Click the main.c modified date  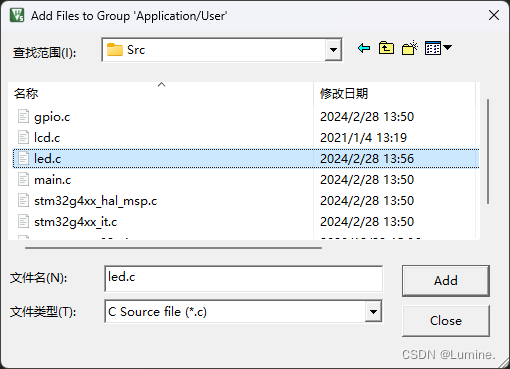pyautogui.click(x=367, y=180)
